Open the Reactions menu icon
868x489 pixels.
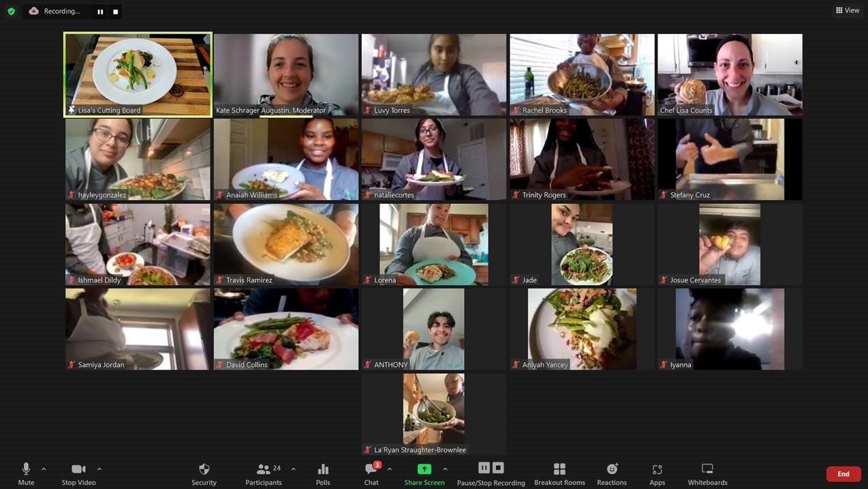tap(612, 469)
